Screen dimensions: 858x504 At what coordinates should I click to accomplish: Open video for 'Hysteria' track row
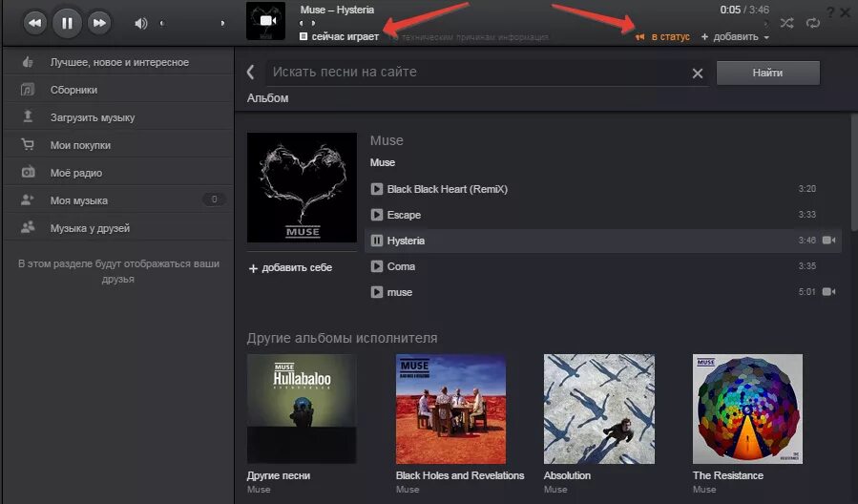click(829, 241)
